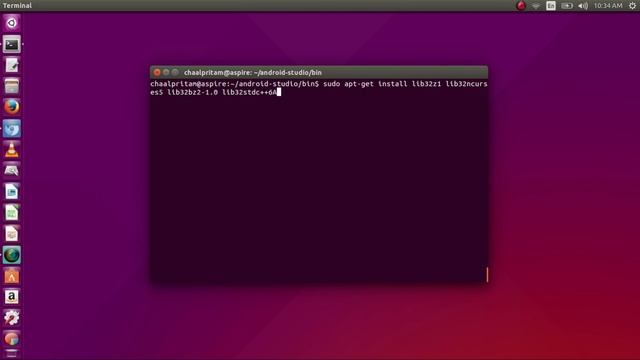Click the red indicator icon in top panel
The image size is (640, 360).
pyautogui.click(x=521, y=5)
